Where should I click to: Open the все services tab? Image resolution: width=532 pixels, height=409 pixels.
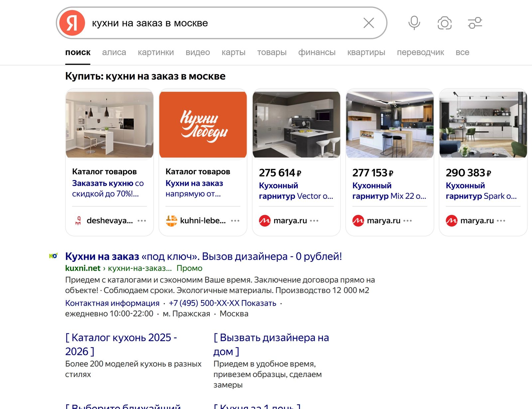463,52
